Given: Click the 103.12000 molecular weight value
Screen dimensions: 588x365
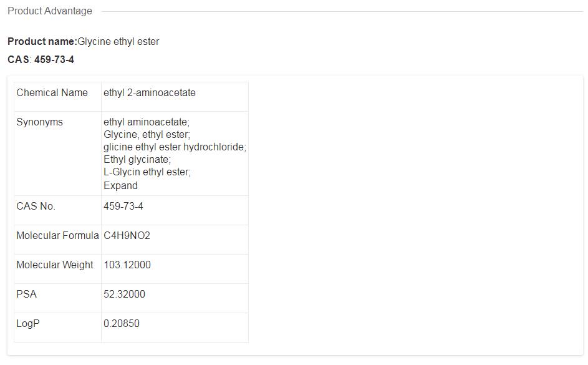Looking at the screenshot, I should [127, 265].
